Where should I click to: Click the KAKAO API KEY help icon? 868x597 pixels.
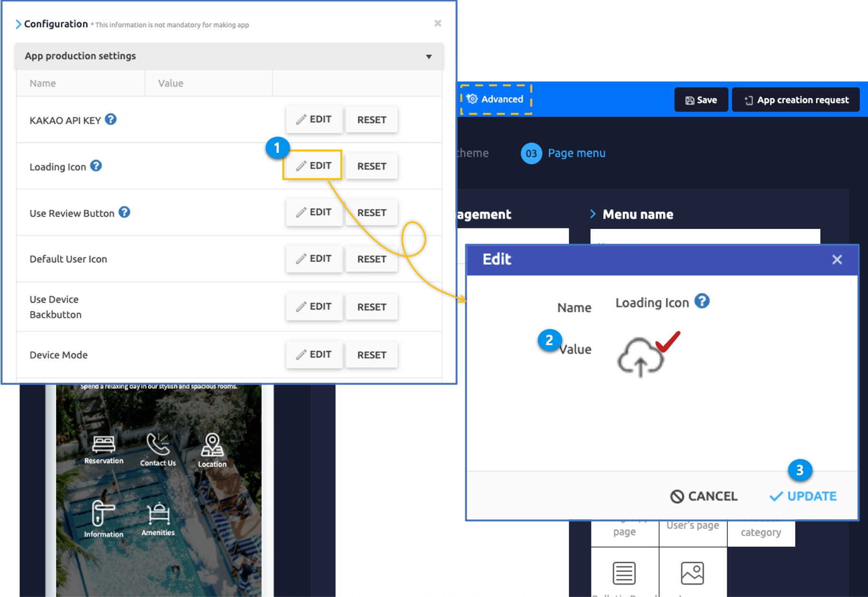(x=110, y=119)
